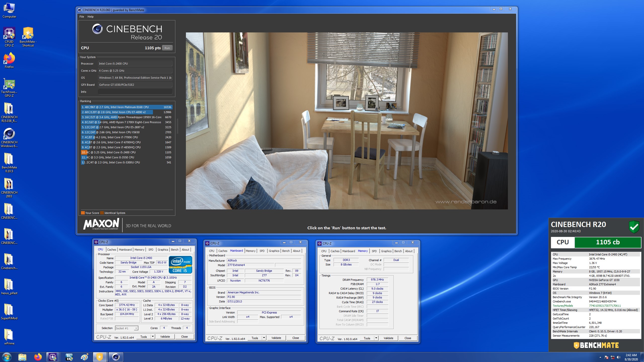
Task: Open the TechPowerUp GPU-Z desktop icon
Action: click(9, 87)
